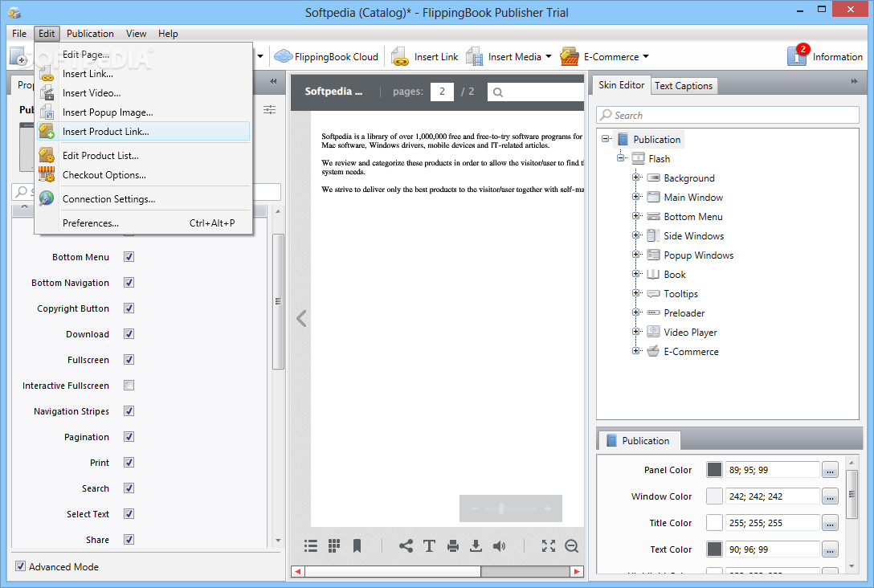Click the Connection Settings globe icon
Viewport: 874px width, 588px height.
pos(47,198)
